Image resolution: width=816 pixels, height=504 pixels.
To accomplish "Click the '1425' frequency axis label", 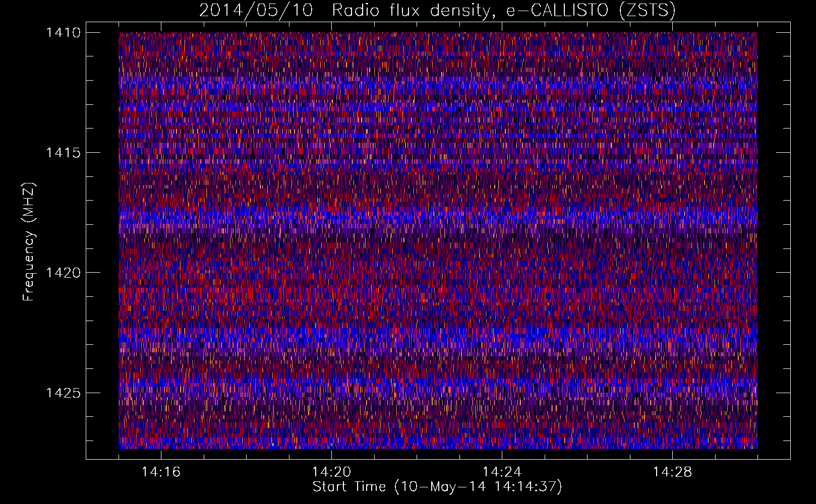I will tap(63, 393).
